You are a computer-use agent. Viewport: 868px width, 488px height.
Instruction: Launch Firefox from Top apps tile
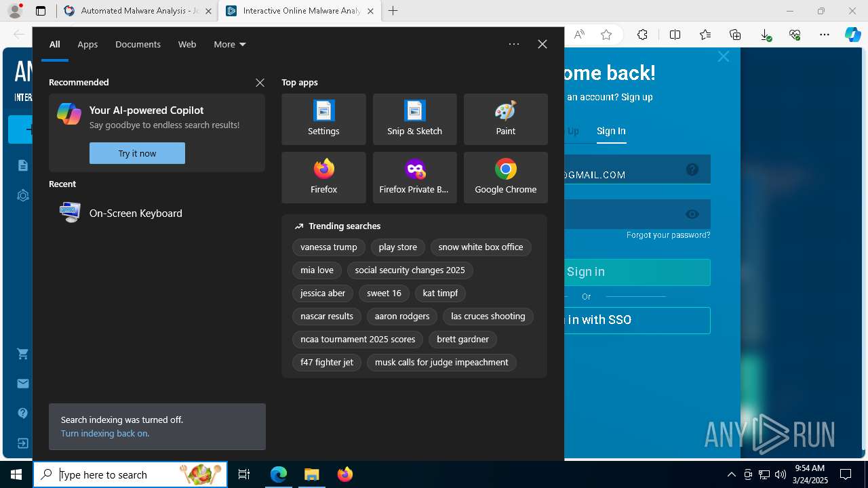click(x=323, y=178)
